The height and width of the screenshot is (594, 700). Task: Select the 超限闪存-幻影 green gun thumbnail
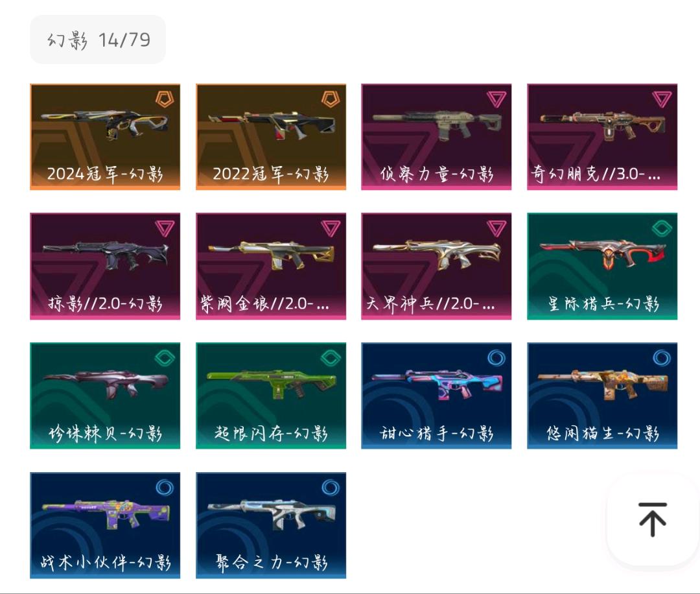tap(271, 383)
